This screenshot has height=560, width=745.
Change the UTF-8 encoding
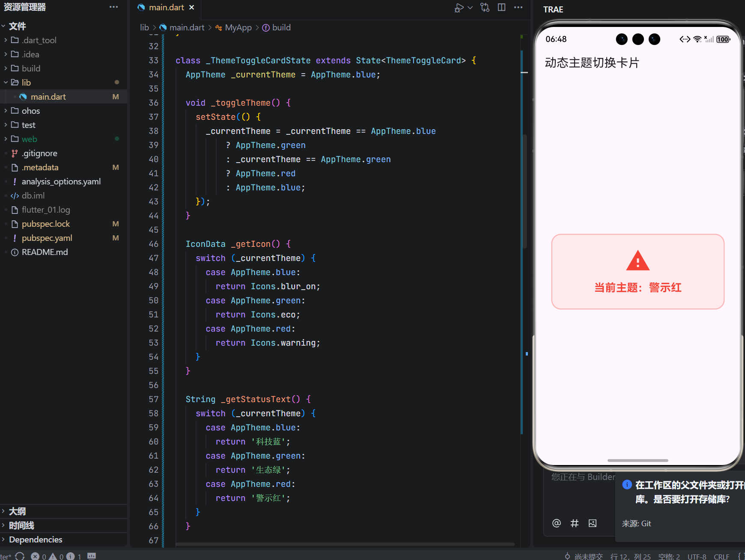pos(697,556)
